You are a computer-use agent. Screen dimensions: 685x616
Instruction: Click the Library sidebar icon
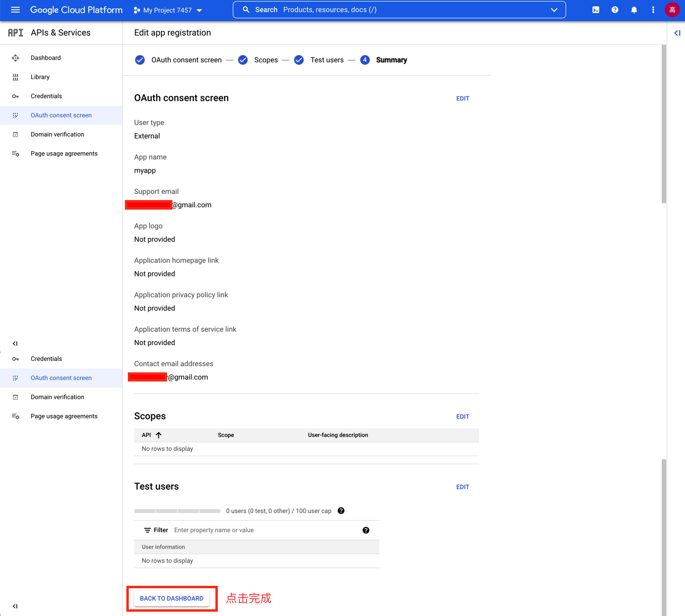pos(15,77)
